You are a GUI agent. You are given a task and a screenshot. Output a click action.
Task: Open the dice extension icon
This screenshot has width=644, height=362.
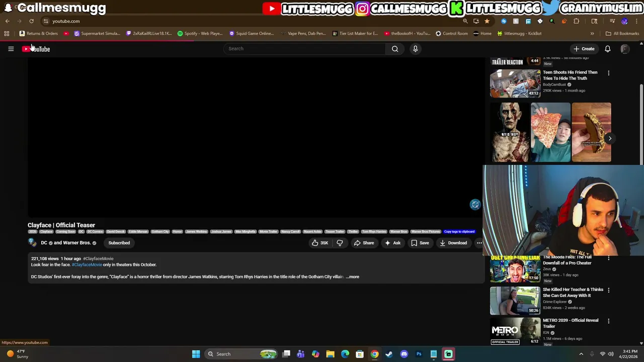click(x=540, y=21)
